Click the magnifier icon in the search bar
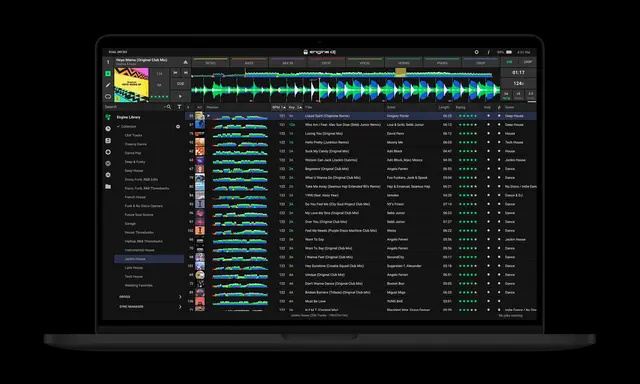This screenshot has height=384, width=640. click(x=169, y=107)
